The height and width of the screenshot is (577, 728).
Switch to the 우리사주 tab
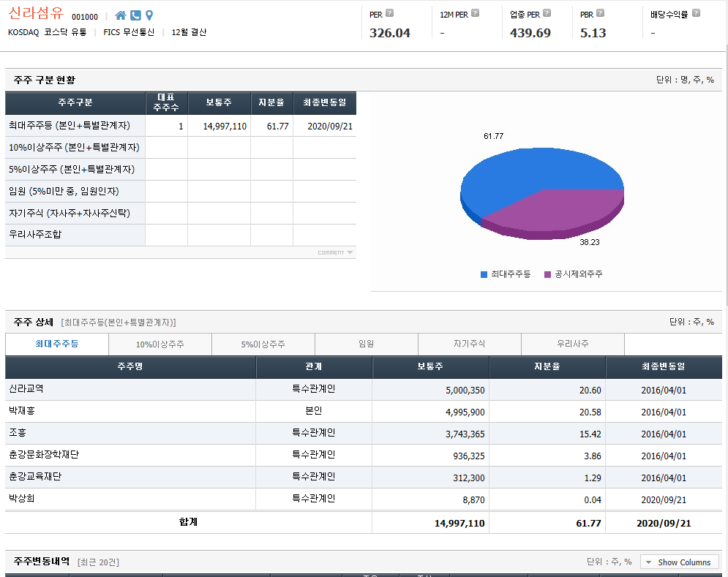click(x=572, y=344)
